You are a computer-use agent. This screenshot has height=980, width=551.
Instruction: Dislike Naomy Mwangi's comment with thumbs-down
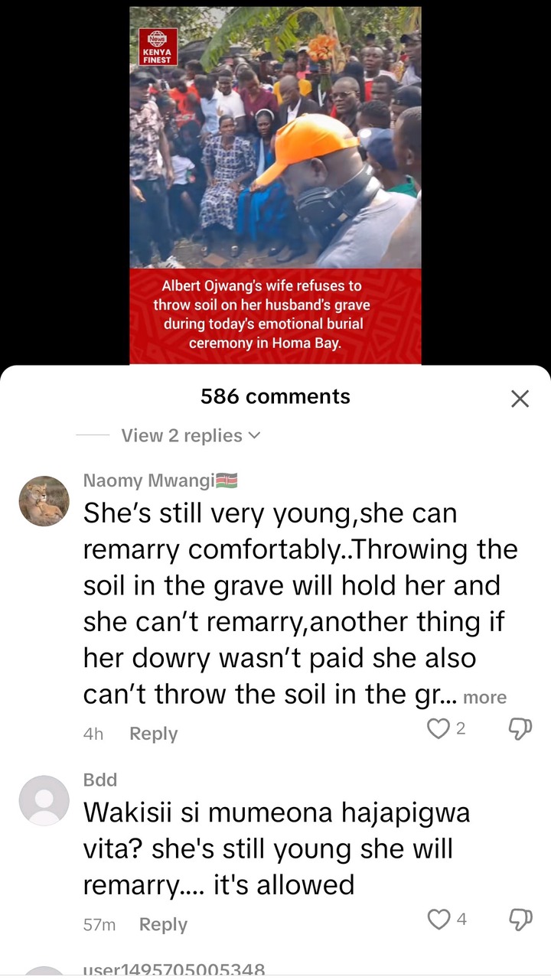(x=520, y=728)
